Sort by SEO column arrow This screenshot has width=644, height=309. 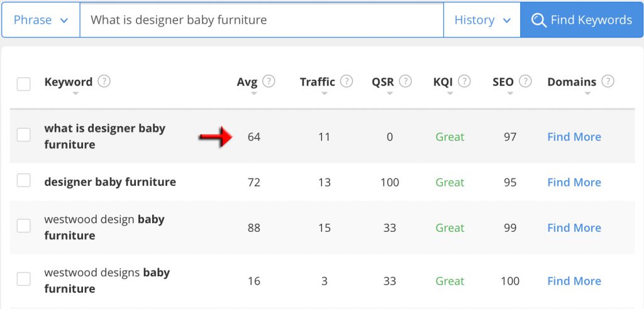click(510, 94)
